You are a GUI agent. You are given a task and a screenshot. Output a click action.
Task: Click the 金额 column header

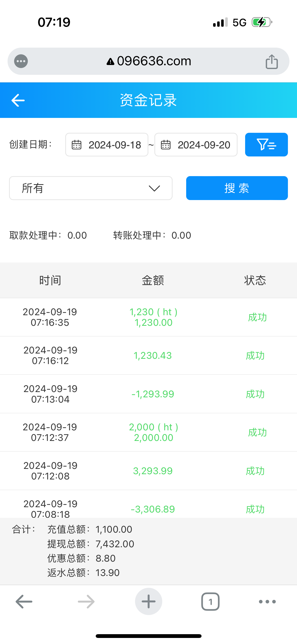pos(153,280)
